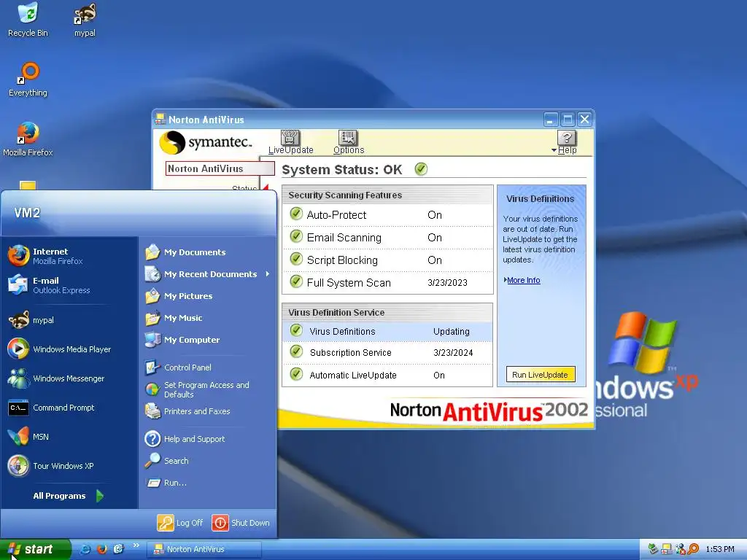Open My Music folder
The image size is (747, 560).
tap(208, 318)
